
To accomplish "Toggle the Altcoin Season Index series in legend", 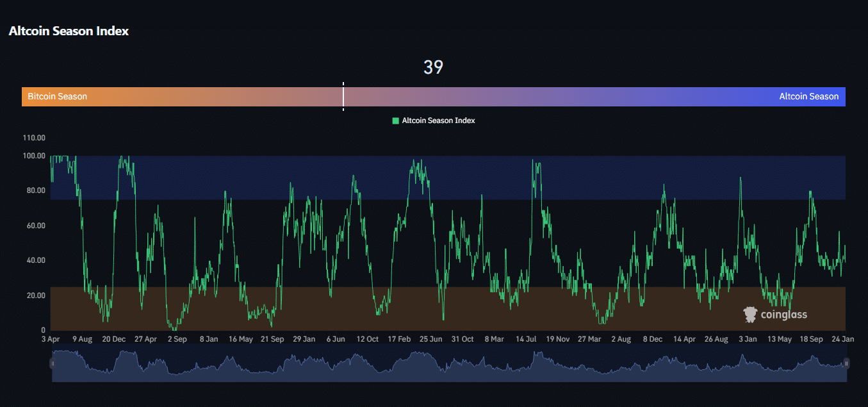I will pos(439,120).
